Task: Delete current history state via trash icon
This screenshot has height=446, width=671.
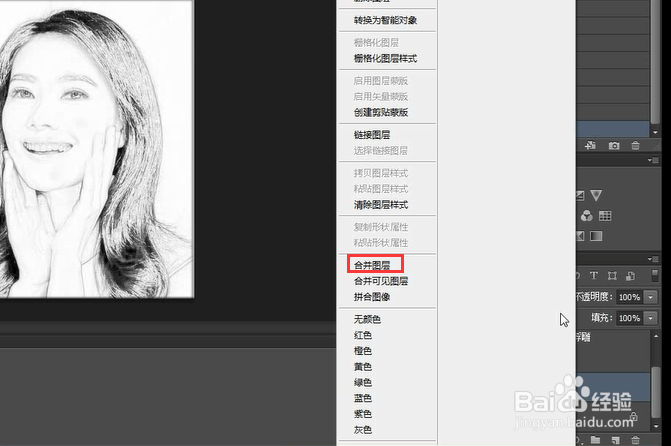Action: pos(635,146)
